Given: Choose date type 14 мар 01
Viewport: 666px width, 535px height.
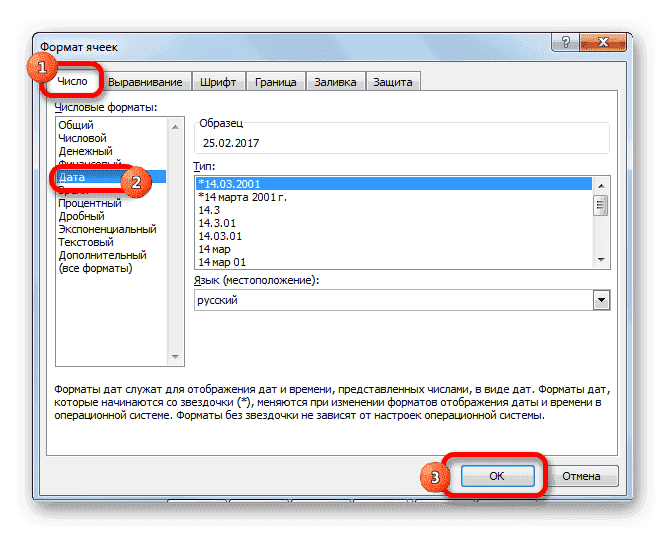Looking at the screenshot, I should point(394,262).
